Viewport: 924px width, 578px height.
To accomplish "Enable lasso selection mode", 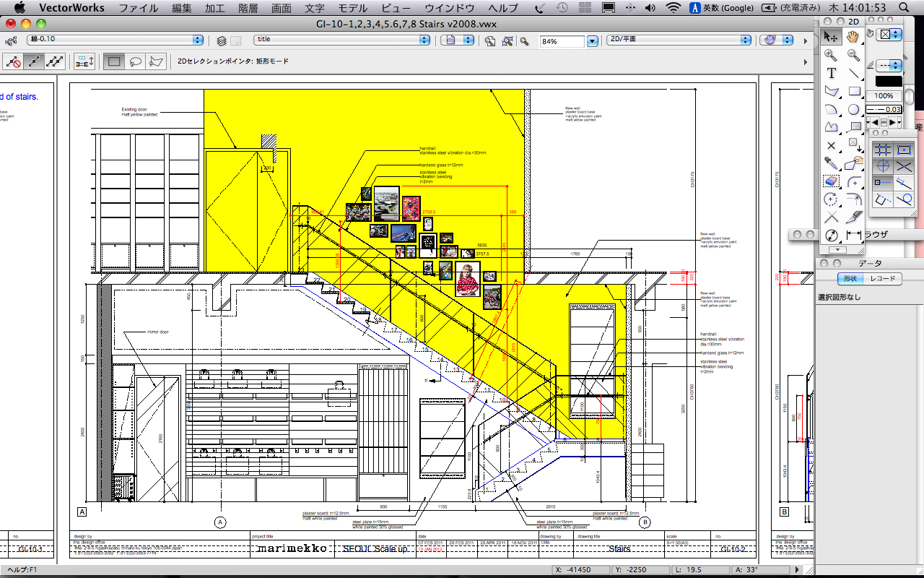I will 135,62.
